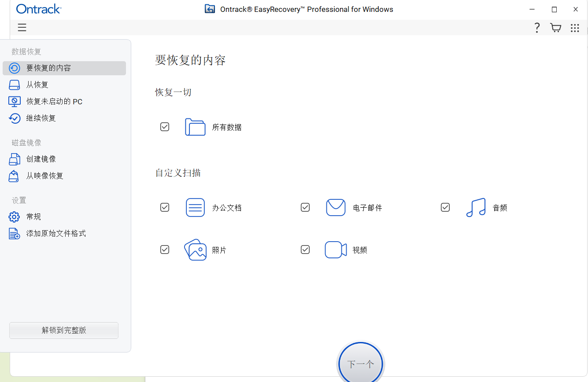
Task: Close the EasyRecovery window
Action: (576, 9)
